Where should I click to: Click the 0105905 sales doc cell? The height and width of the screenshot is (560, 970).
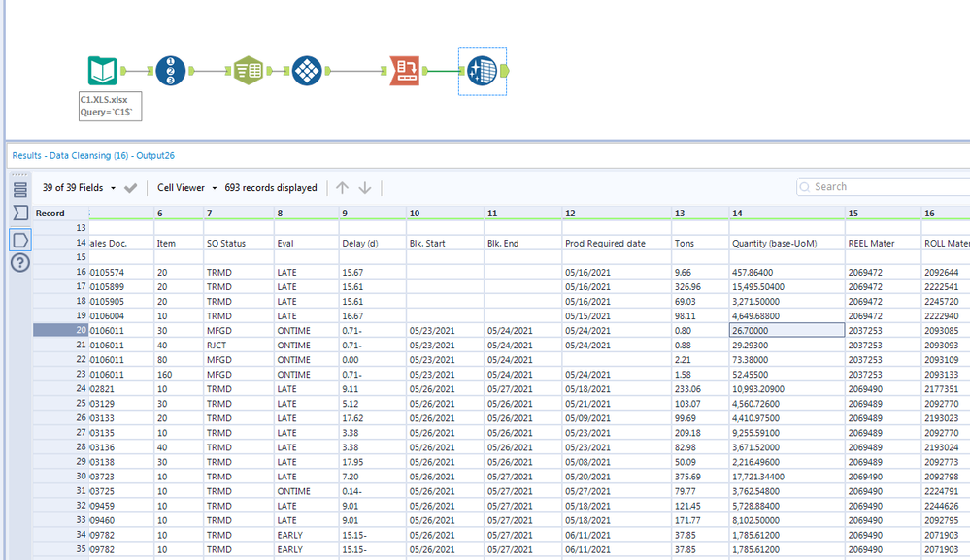pos(121,302)
